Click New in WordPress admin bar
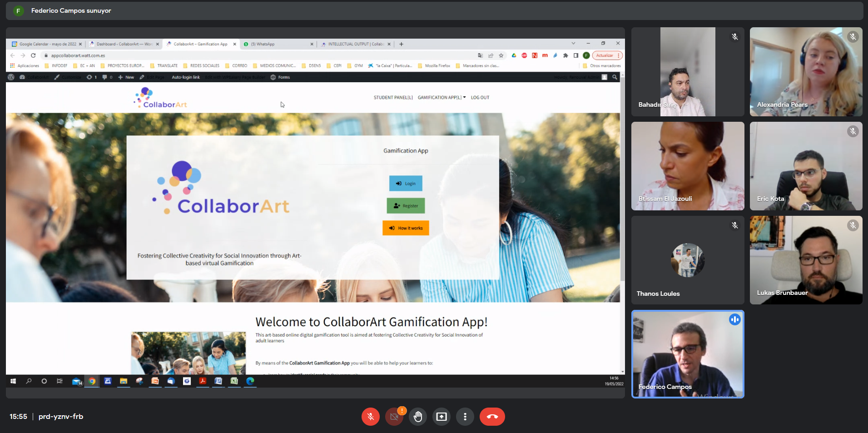Screen dimensions: 868x433 [126, 77]
